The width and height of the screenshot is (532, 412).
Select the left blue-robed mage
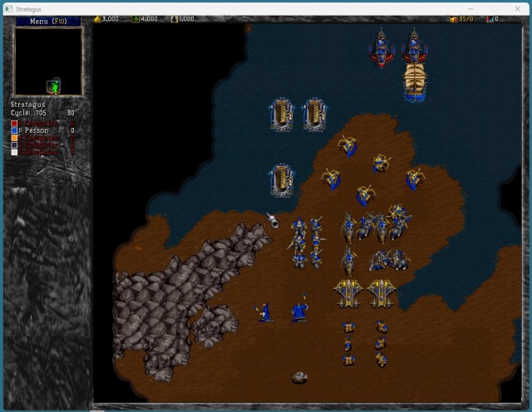click(264, 312)
